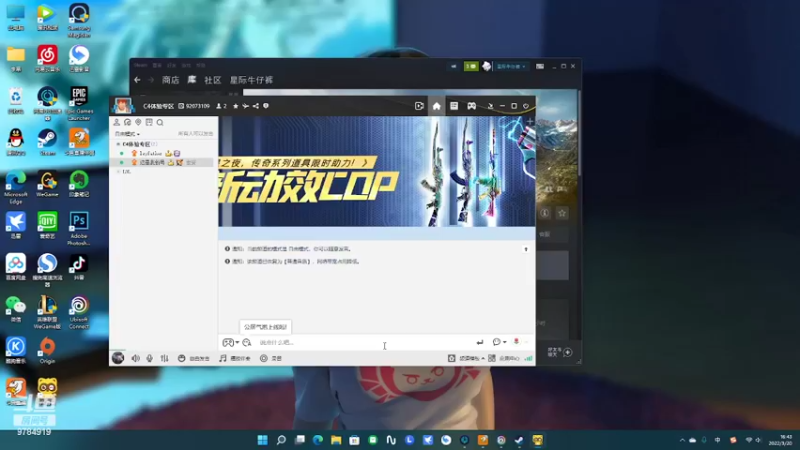Click the red flower gift icon

(x=516, y=341)
